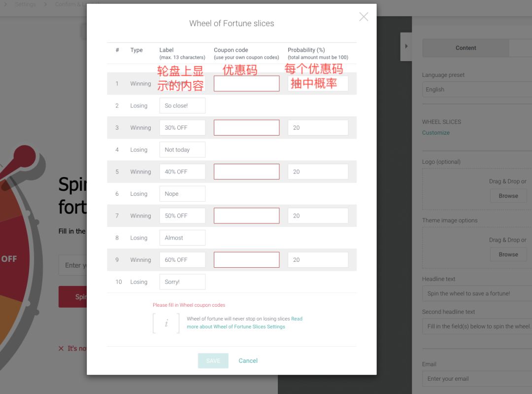Edit the '30% OFF' label field
This screenshot has height=394, width=532.
click(x=182, y=128)
